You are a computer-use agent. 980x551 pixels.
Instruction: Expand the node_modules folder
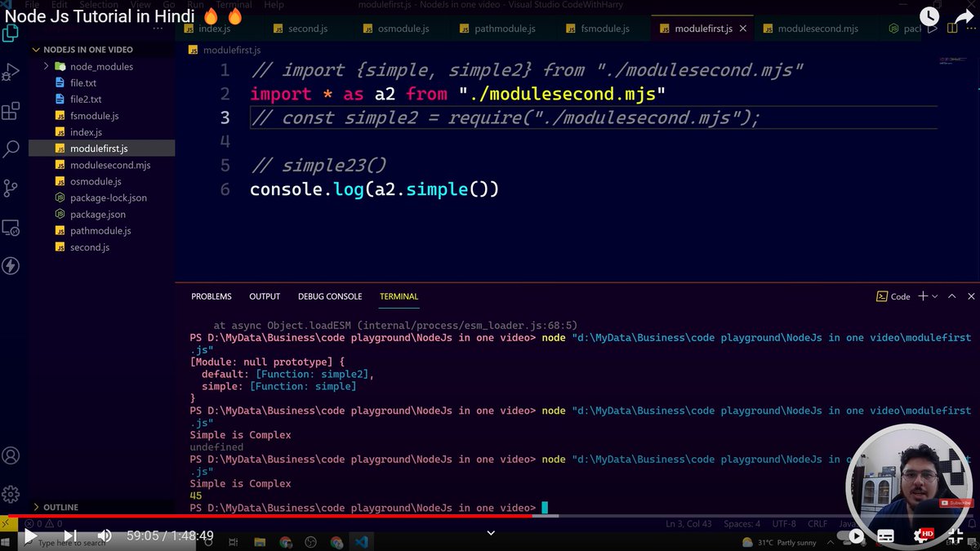tap(100, 66)
